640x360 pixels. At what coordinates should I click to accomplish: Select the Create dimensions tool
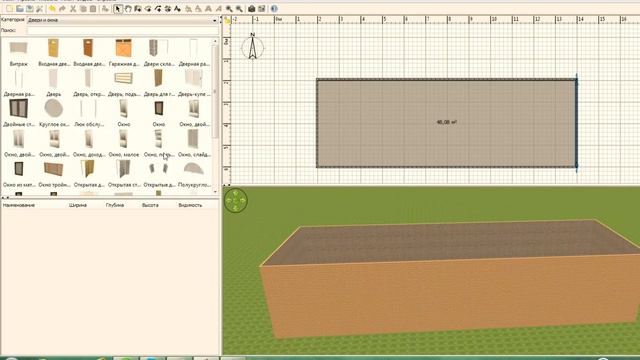[168, 9]
